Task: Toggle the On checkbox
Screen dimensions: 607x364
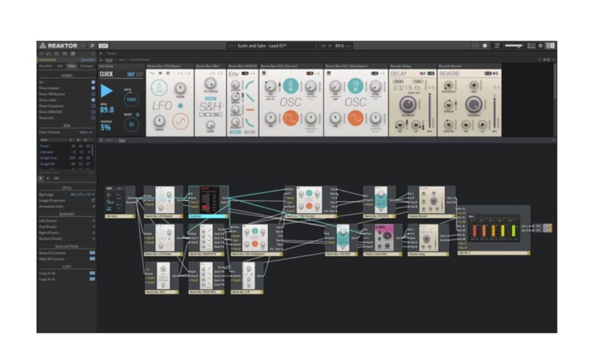Action: pyautogui.click(x=93, y=82)
